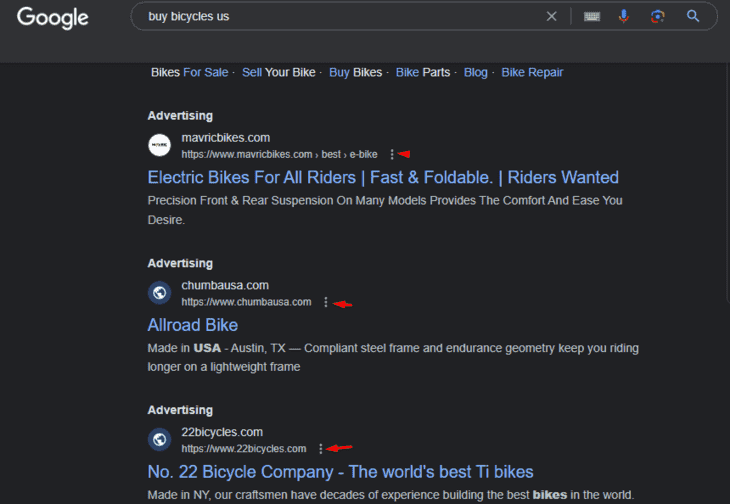Open the Buy Bikes sitelink
This screenshot has width=730, height=504.
[355, 73]
